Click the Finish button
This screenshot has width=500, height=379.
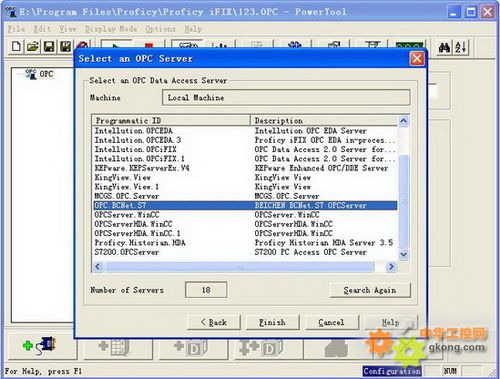pyautogui.click(x=272, y=322)
